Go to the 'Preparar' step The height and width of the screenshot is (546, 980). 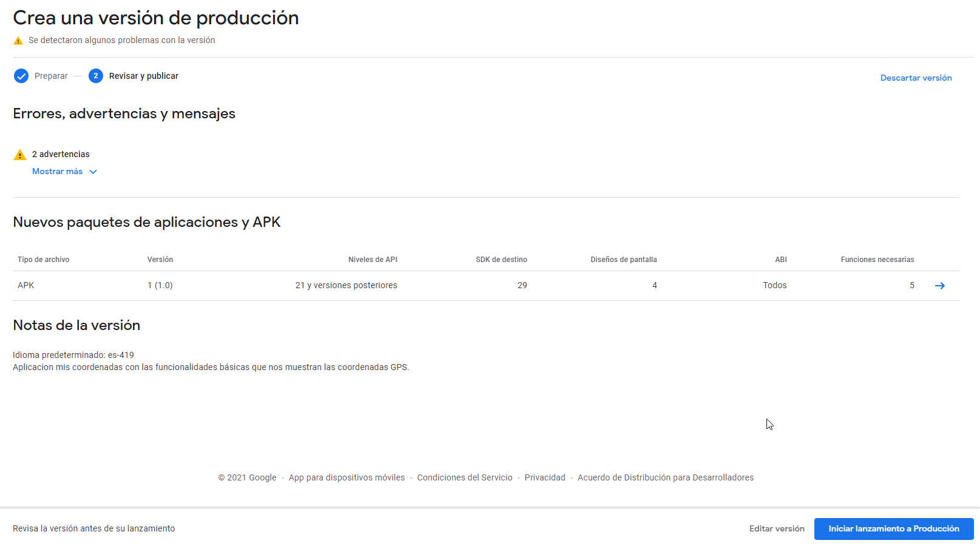[x=51, y=76]
